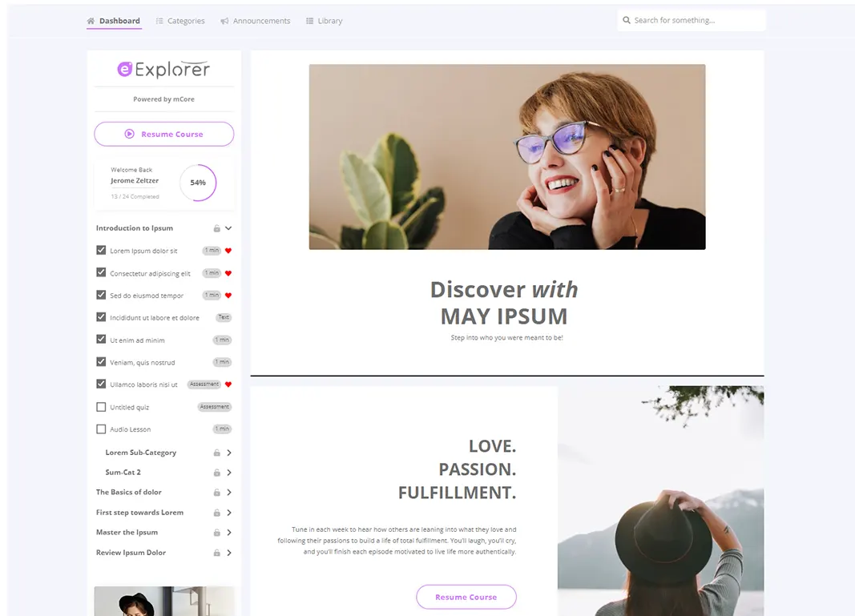Click the magnifier icon in the search bar
The width and height of the screenshot is (855, 616).
[x=627, y=20]
